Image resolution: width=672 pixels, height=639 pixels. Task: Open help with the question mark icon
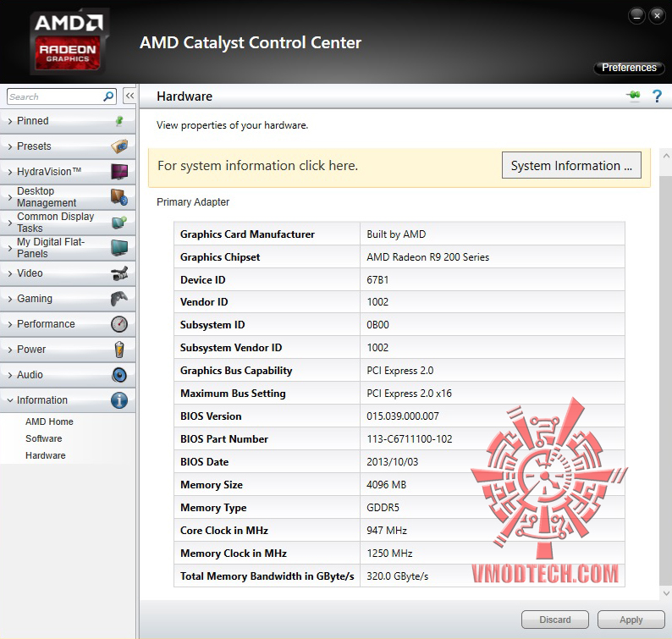click(657, 96)
